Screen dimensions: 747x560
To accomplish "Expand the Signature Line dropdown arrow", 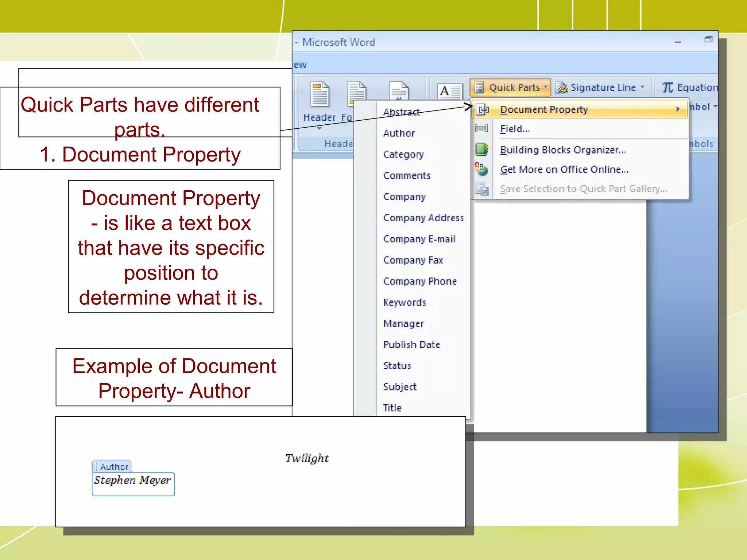I will pos(643,87).
